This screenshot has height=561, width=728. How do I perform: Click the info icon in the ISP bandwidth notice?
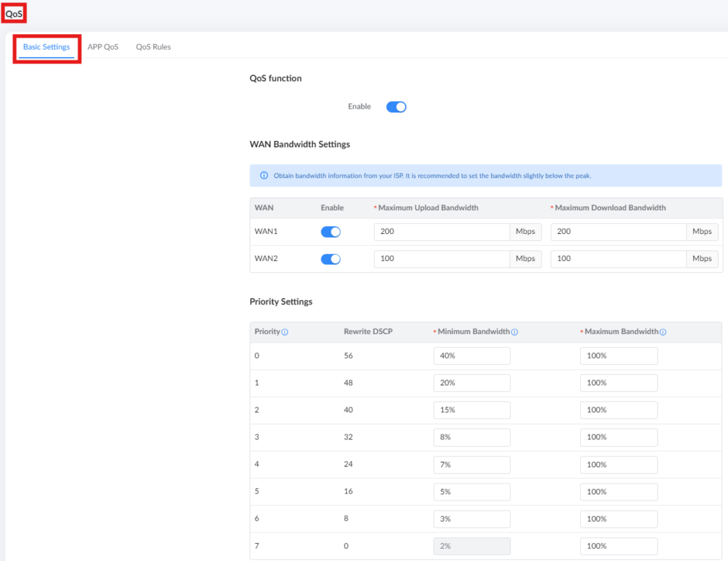pyautogui.click(x=264, y=176)
